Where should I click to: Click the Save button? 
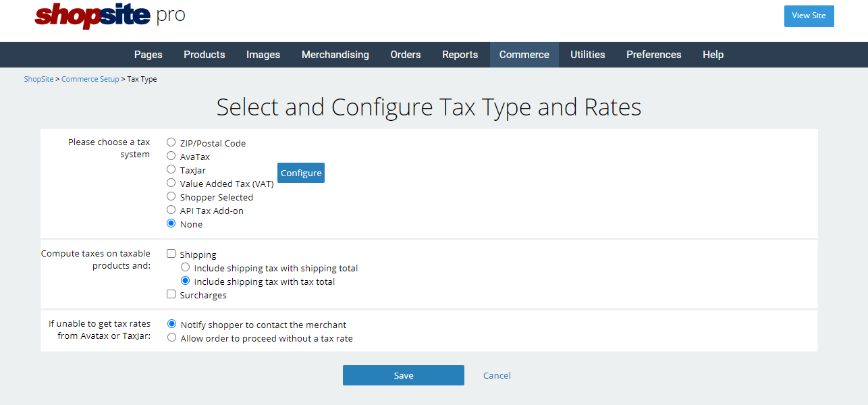coord(403,375)
